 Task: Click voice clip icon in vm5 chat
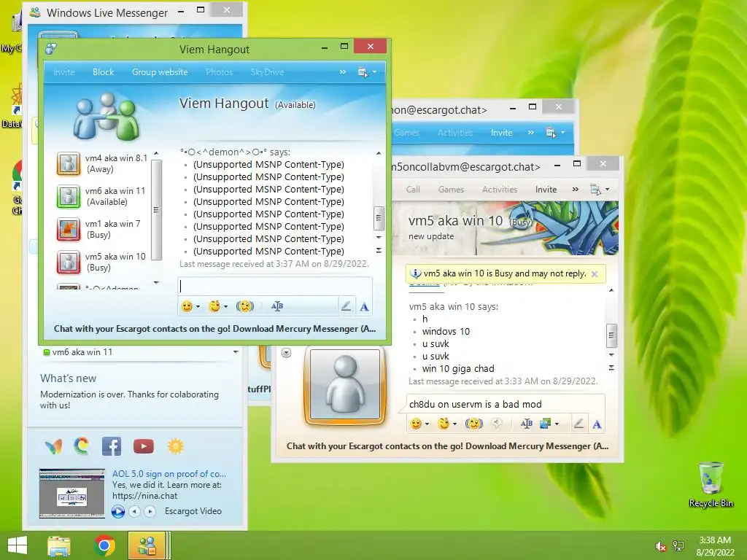click(496, 424)
